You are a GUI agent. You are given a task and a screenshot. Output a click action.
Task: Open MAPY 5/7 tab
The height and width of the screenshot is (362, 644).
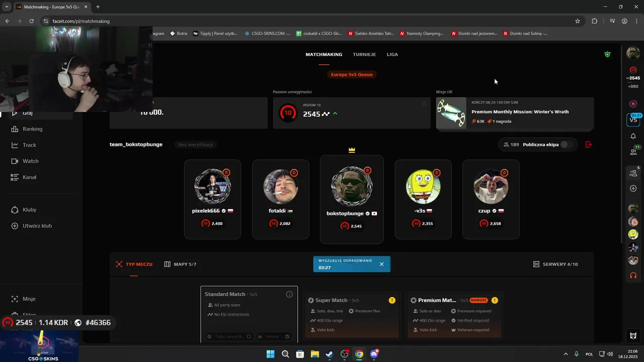(180, 264)
